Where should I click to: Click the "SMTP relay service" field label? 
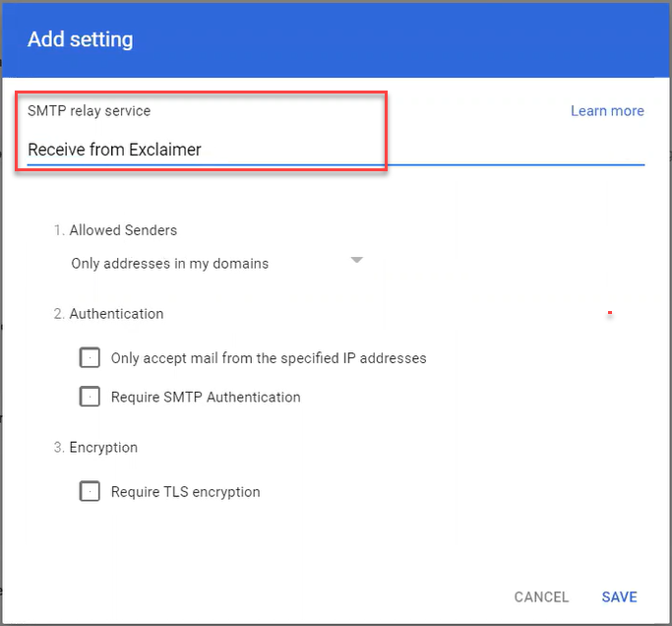(x=89, y=111)
